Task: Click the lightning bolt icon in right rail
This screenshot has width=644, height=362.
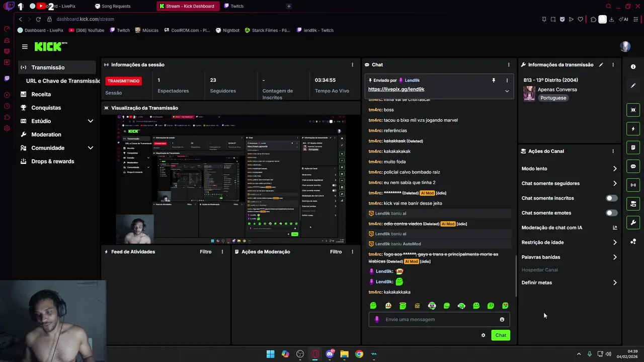Action: click(x=633, y=129)
